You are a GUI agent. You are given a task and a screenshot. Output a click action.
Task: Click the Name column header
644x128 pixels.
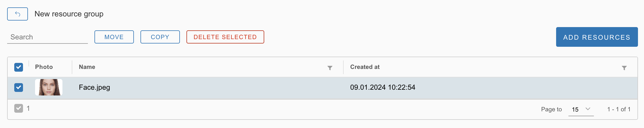click(x=87, y=67)
